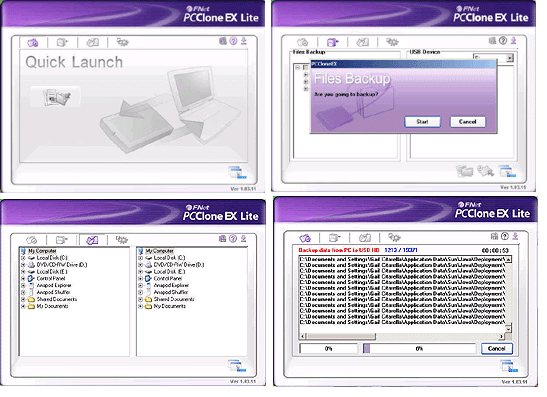
Task: Expand Local Disk (E:) in left pane
Action: [23, 272]
